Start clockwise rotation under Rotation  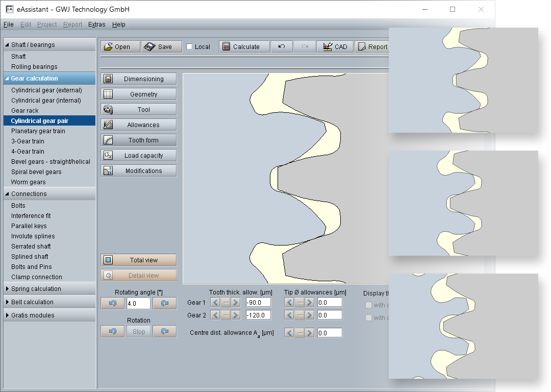tap(164, 331)
